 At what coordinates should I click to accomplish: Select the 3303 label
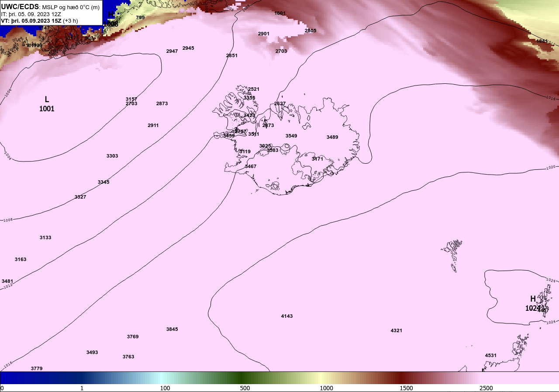(112, 156)
